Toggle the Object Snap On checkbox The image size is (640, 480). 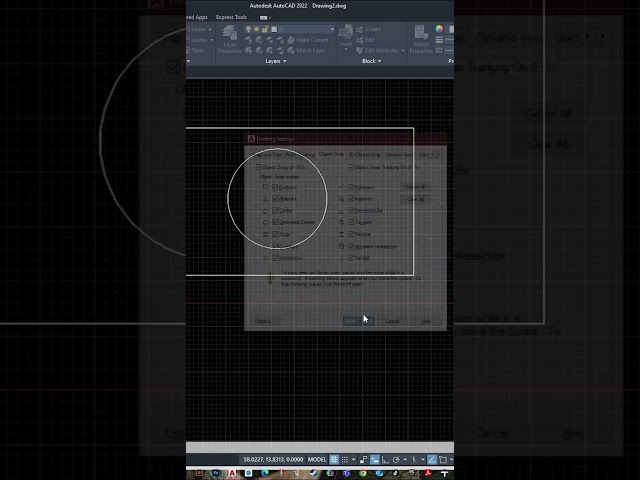[258, 167]
